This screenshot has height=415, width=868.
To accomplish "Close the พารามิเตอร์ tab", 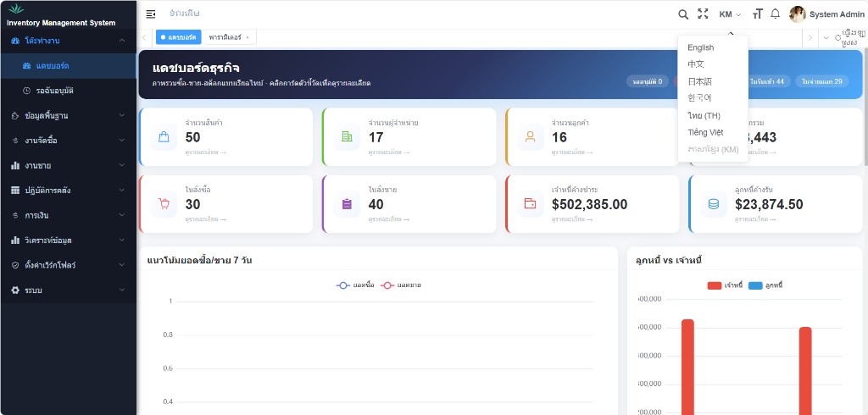I will 248,37.
